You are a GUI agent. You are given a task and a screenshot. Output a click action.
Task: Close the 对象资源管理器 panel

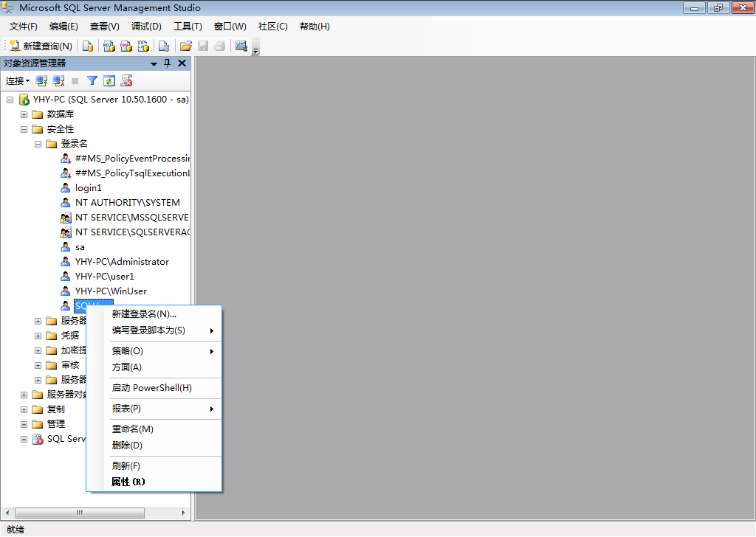(x=182, y=63)
